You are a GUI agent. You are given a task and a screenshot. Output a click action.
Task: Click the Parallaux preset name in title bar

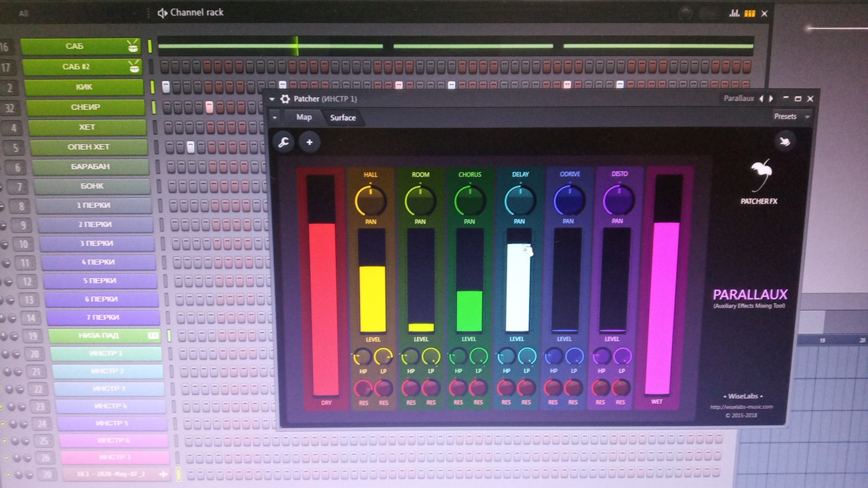tap(738, 99)
